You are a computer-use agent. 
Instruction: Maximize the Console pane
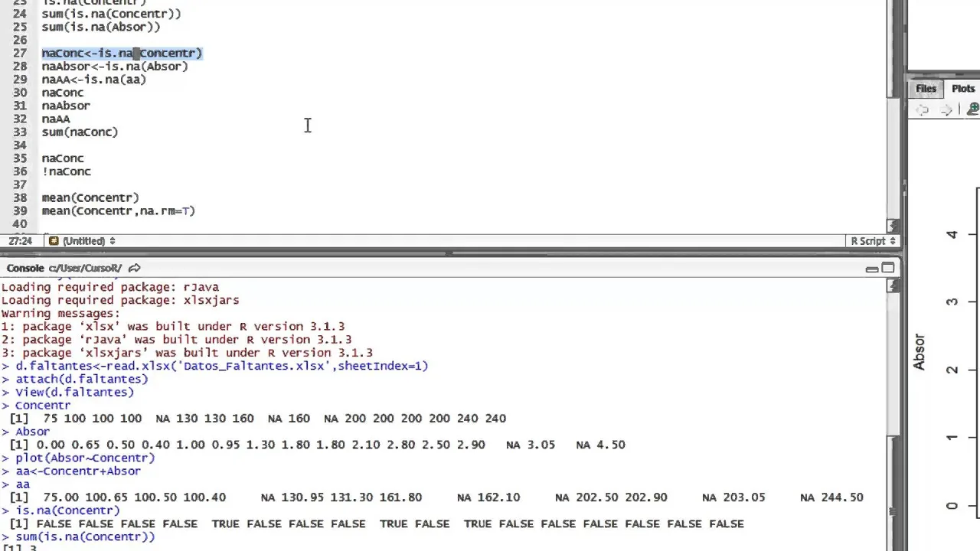tap(888, 268)
